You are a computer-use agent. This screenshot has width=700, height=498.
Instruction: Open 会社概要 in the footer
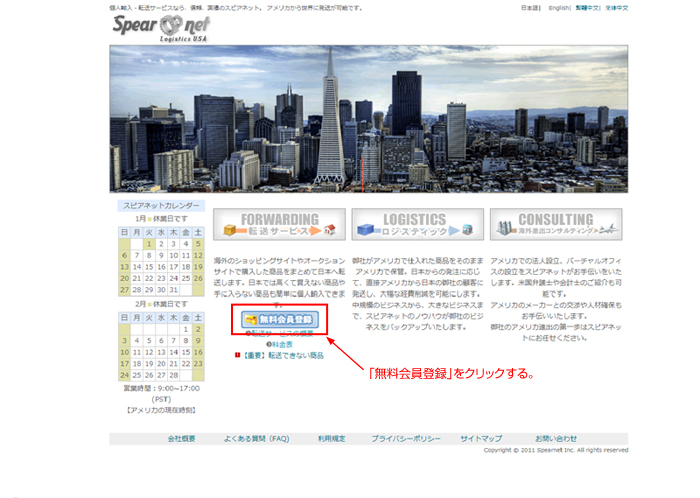[x=181, y=438]
